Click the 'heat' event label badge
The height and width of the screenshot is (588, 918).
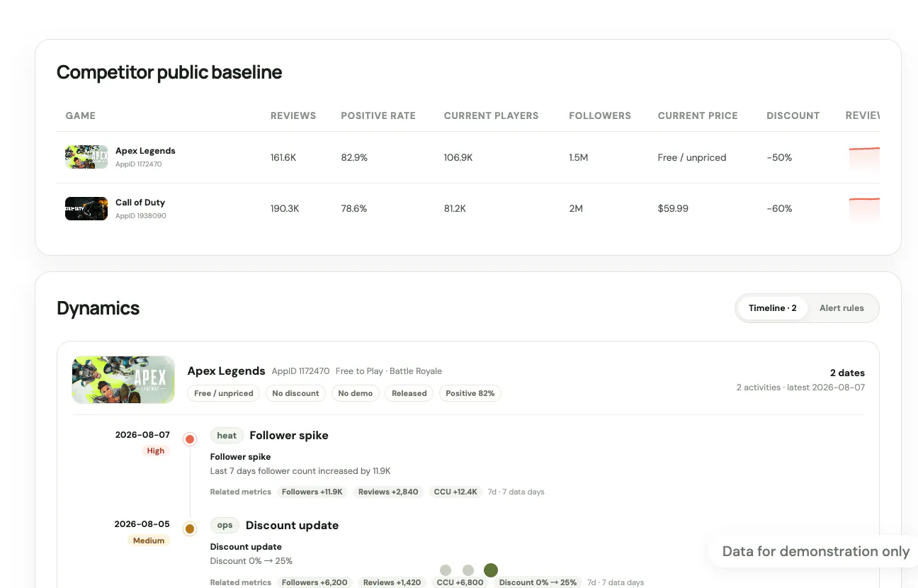click(x=227, y=436)
